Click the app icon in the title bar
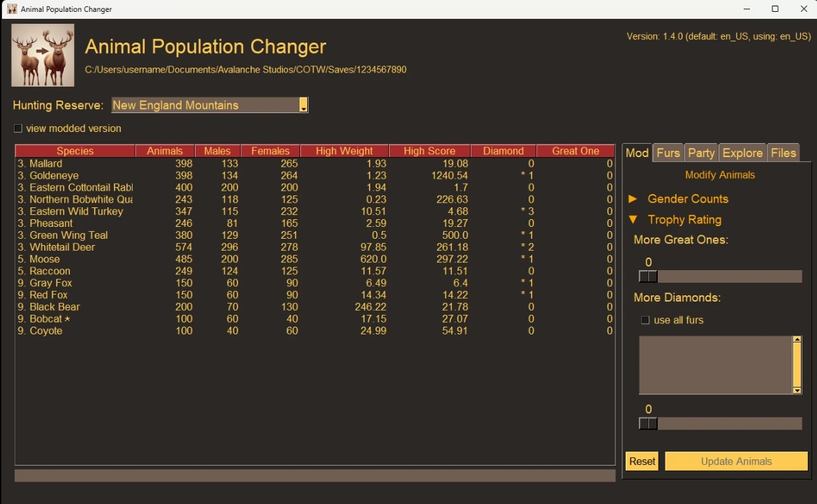 12,9
